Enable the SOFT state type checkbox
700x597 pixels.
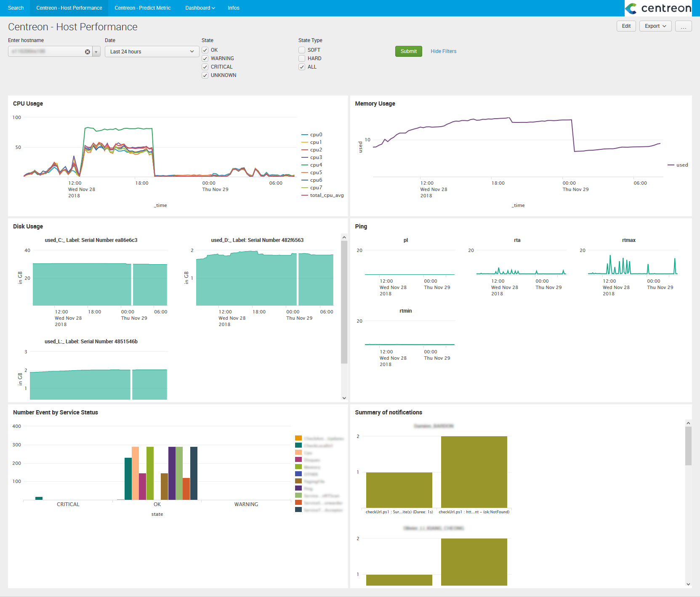[x=302, y=50]
